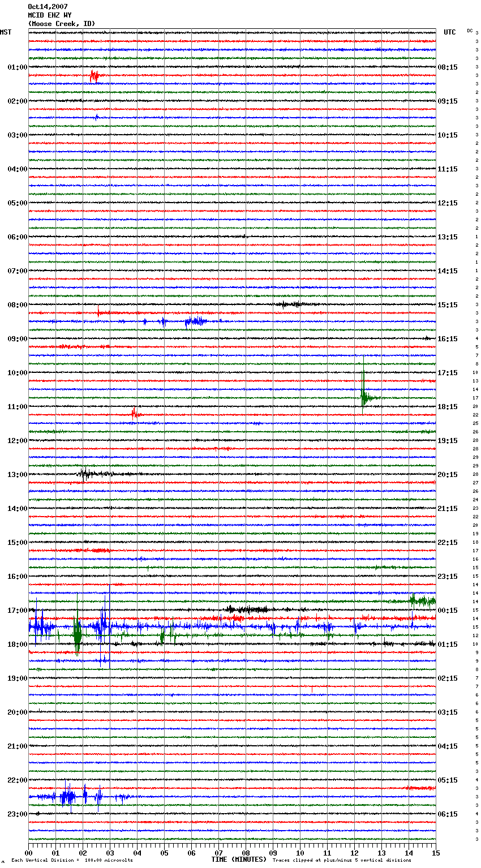Select the 09:15 UTC time label

448,101
